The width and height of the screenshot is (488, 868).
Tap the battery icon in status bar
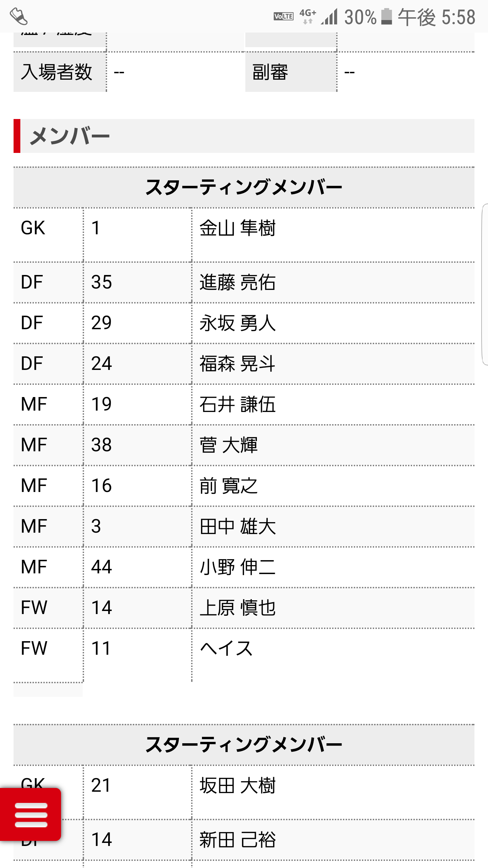coord(386,16)
